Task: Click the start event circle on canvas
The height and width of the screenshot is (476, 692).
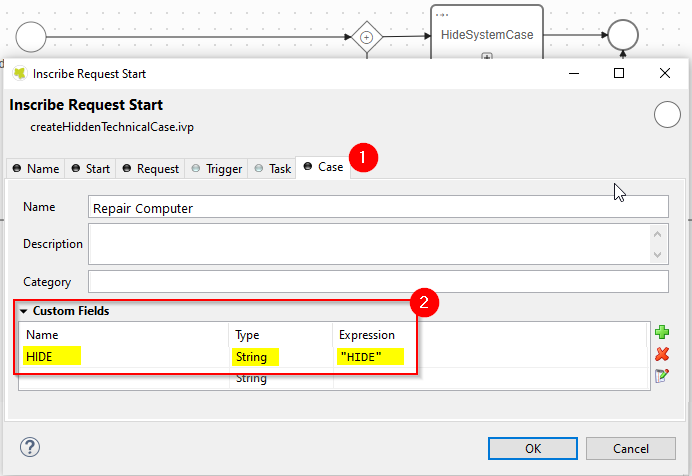Action: tap(31, 37)
